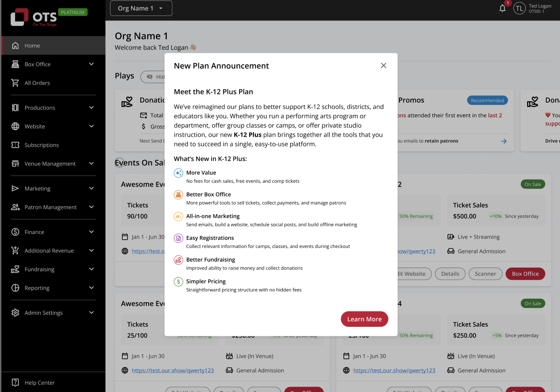Image resolution: width=560 pixels, height=392 pixels.
Task: Select Reporting label in the sidebar
Action: click(37, 288)
